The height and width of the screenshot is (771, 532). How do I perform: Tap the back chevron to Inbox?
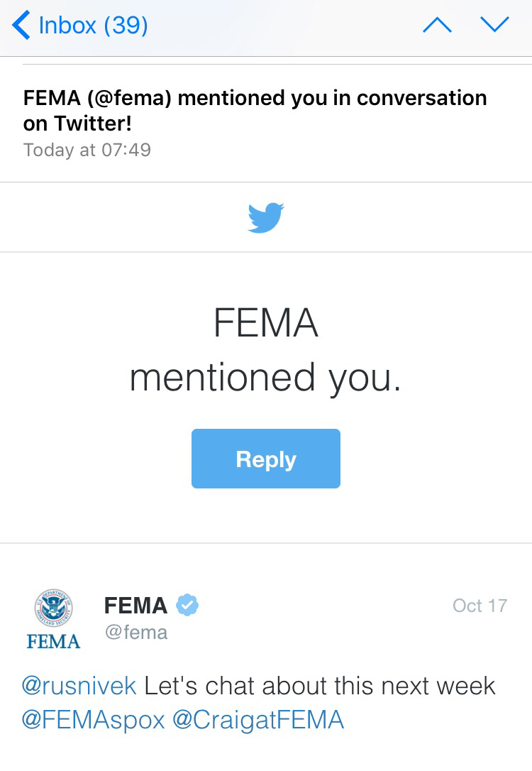click(21, 26)
